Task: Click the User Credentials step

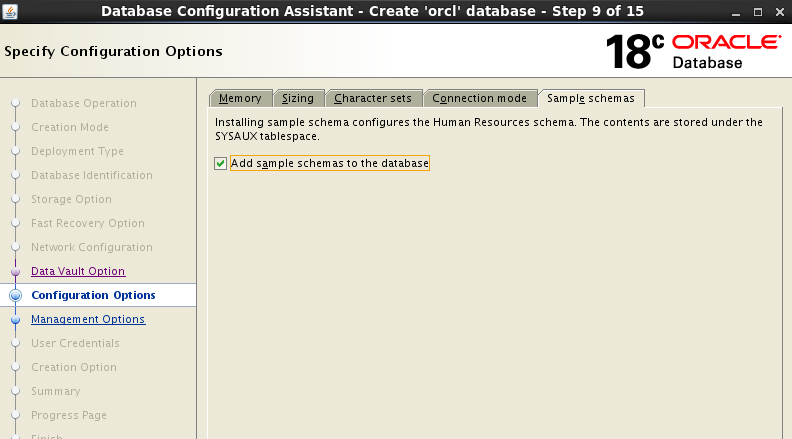Action: 75,343
